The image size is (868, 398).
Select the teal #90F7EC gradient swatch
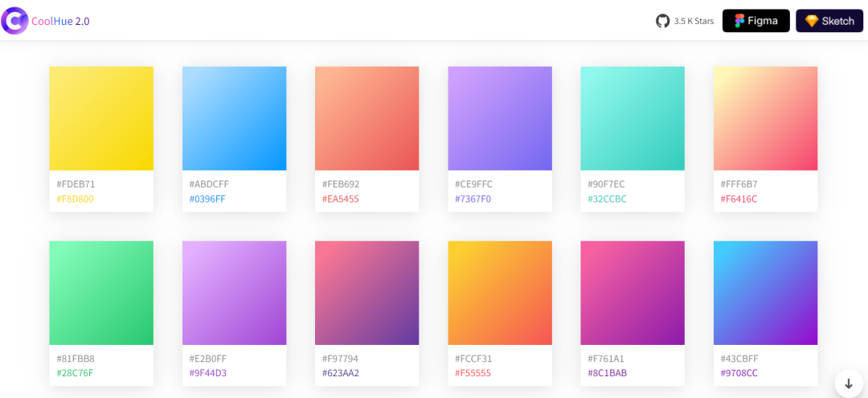[633, 118]
